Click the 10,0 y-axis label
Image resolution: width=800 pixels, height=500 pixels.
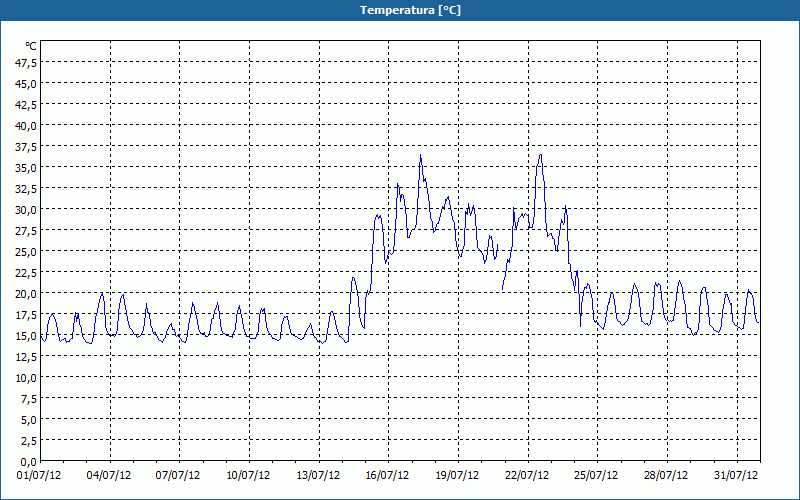[x=26, y=378]
